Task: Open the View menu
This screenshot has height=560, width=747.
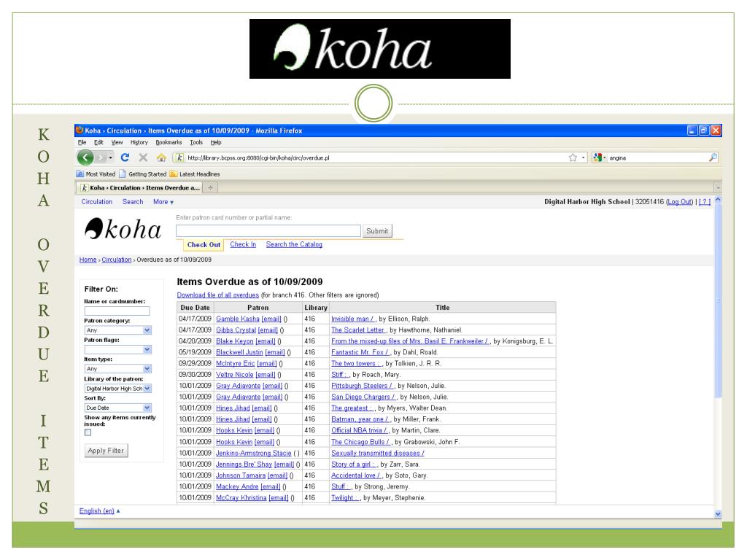Action: point(117,142)
